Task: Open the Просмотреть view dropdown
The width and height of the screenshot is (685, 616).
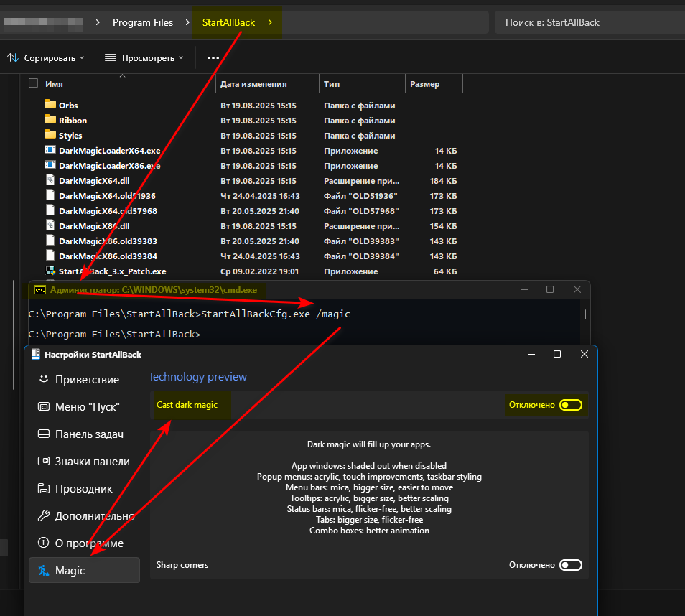Action: coord(144,57)
